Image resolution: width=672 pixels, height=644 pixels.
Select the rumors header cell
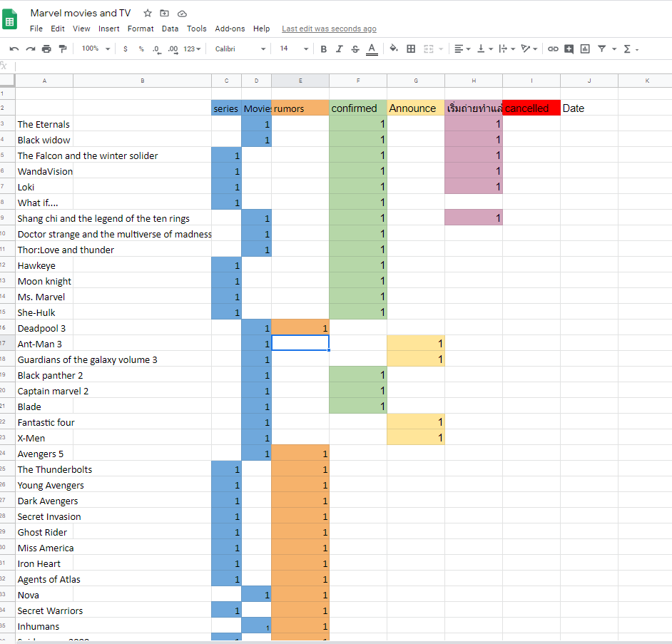click(300, 108)
